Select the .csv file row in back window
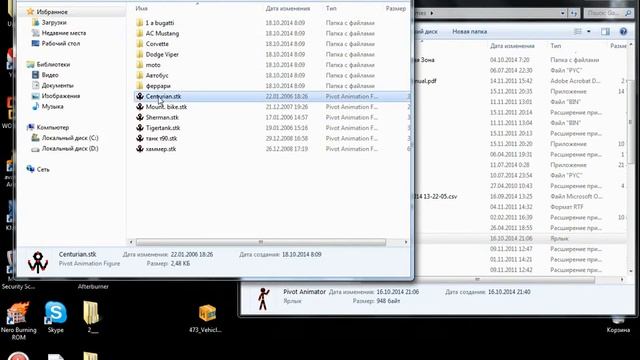640x360 pixels. tap(520, 196)
